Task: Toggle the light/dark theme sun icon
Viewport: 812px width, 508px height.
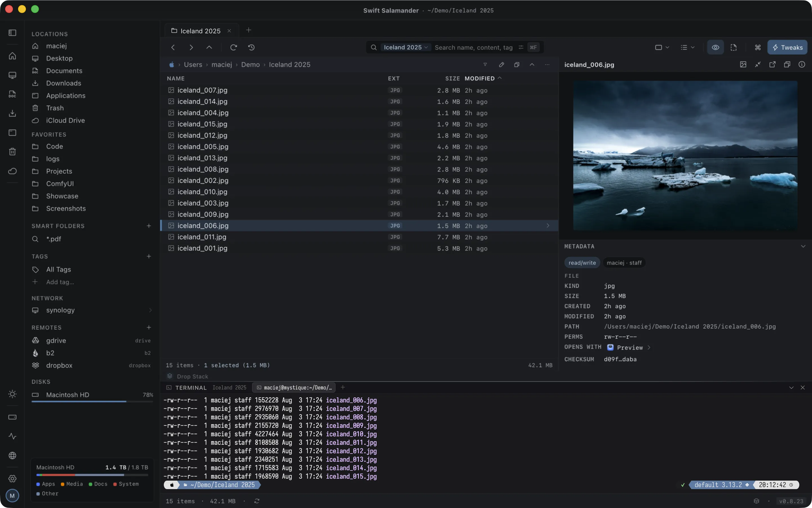Action: [12, 394]
